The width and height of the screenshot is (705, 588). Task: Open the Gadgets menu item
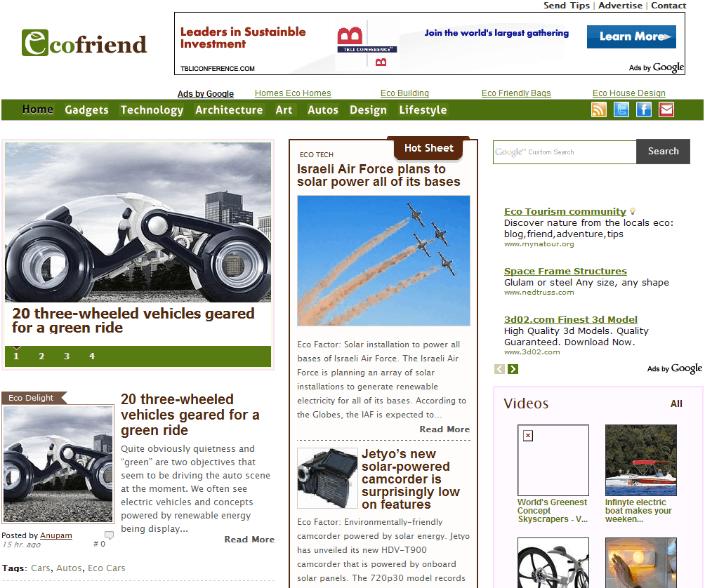tap(86, 109)
